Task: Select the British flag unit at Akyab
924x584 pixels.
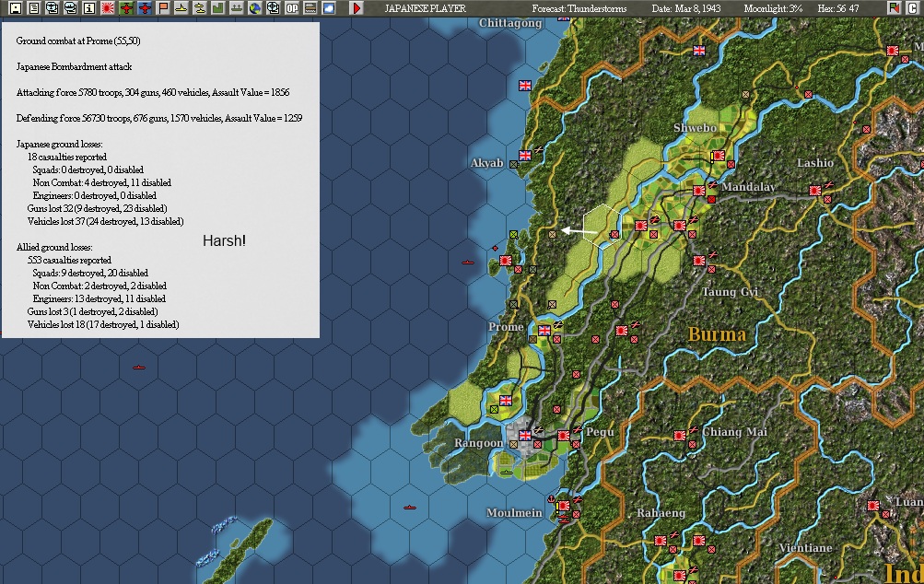Action: point(524,156)
